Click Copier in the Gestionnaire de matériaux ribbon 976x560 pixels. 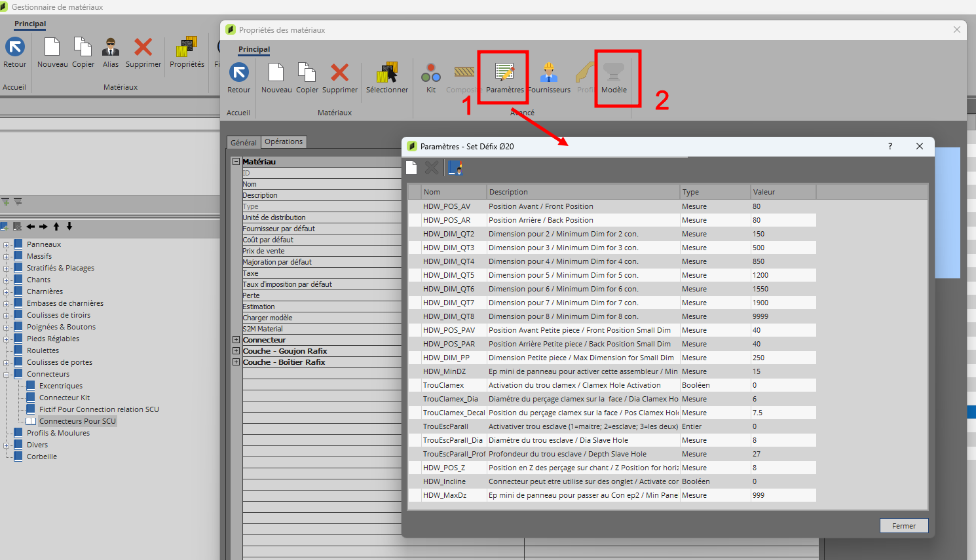[83, 53]
